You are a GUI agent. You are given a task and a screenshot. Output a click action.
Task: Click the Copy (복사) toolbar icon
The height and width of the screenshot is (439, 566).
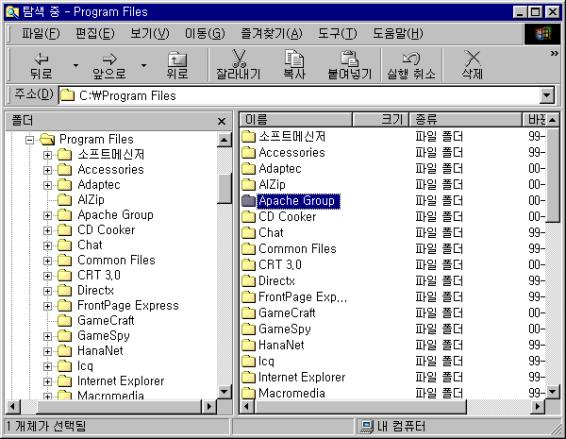[x=294, y=58]
